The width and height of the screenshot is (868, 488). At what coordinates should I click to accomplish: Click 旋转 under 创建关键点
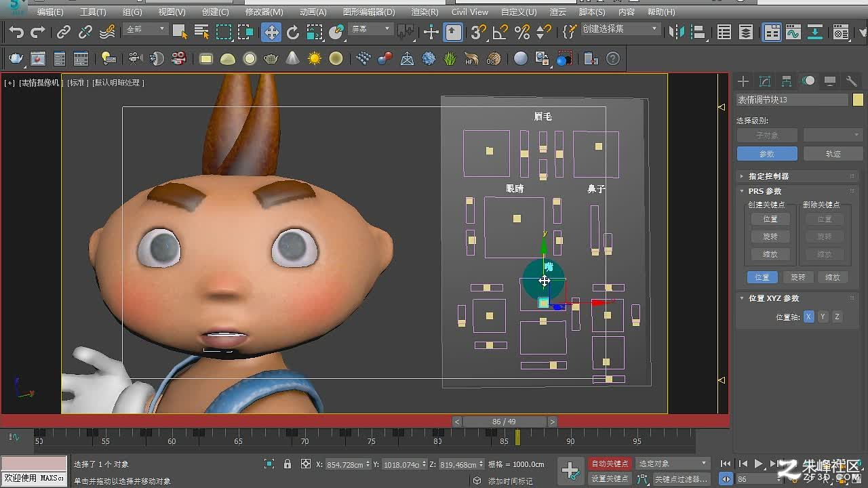770,237
